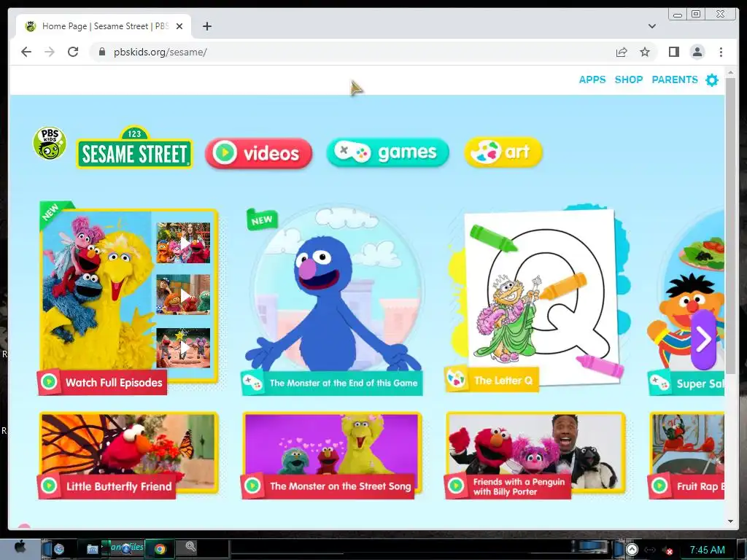747x560 pixels.
Task: Open a new browser tab
Action: (206, 26)
